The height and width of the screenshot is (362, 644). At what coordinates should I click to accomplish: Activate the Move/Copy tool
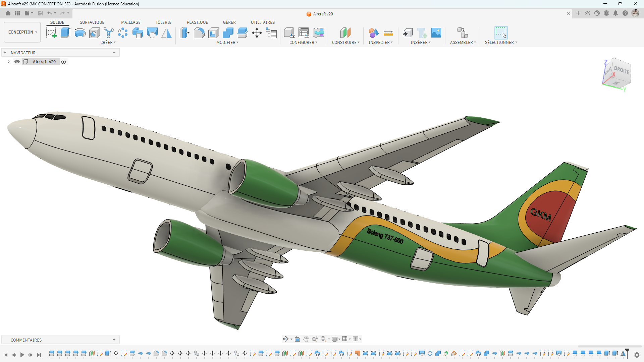[x=257, y=33]
